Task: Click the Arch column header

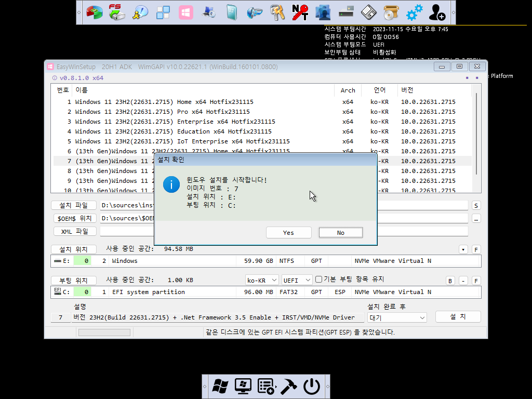Action: [x=348, y=90]
